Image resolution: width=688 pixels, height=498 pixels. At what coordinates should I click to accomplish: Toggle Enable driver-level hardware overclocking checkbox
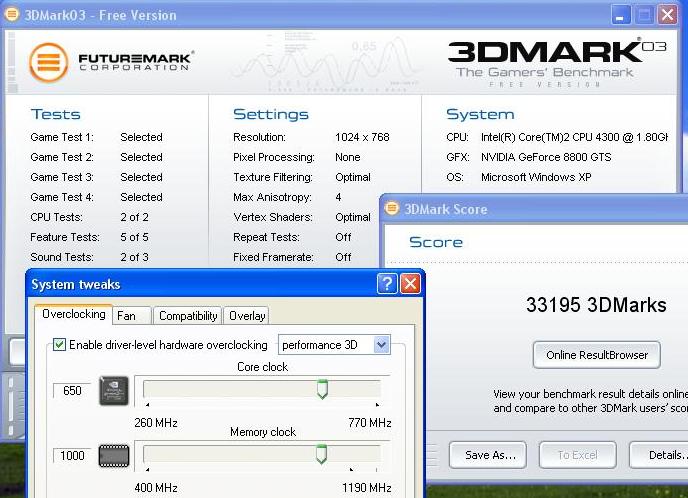coord(59,344)
